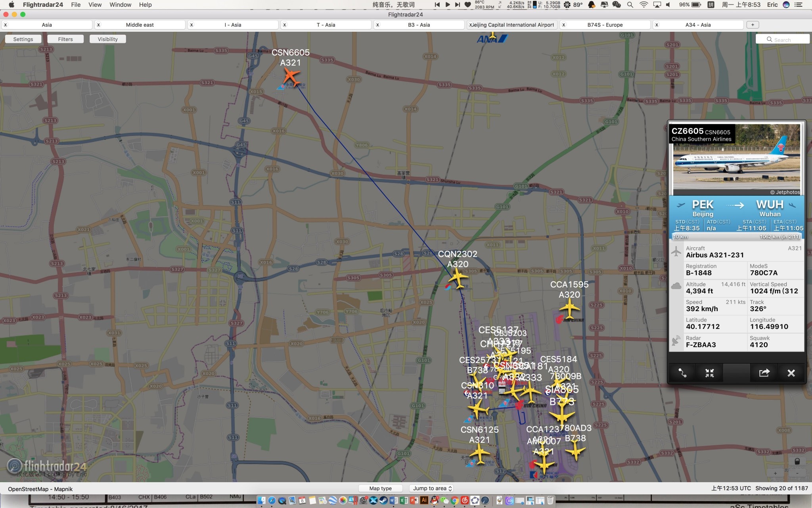Viewport: 812px width, 508px height.
Task: Select the CSN310 A321 aircraft icon
Action: (478, 408)
